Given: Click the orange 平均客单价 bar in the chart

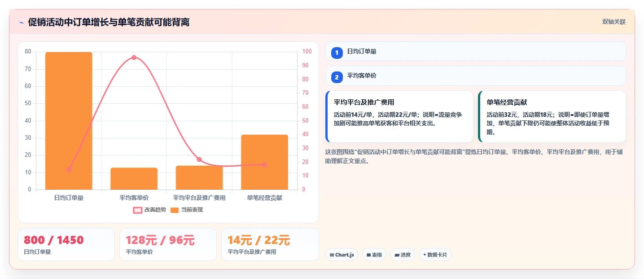Looking at the screenshot, I should click(x=134, y=179).
